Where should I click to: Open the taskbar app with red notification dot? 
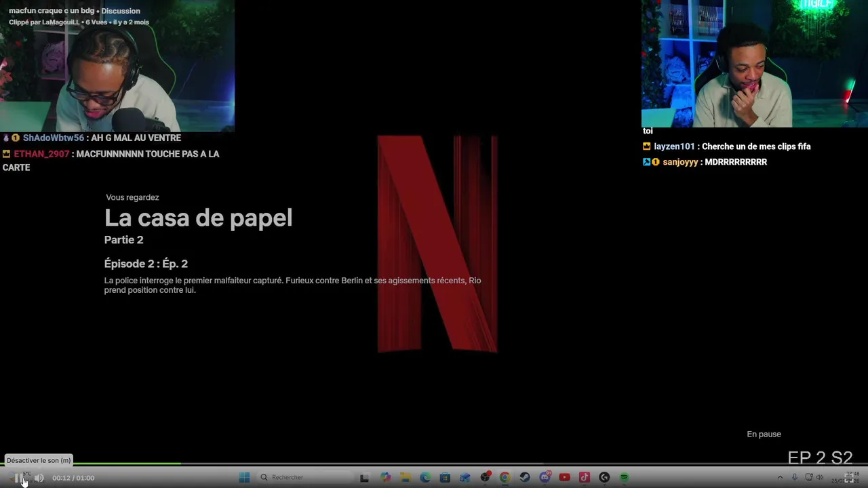coord(486,476)
